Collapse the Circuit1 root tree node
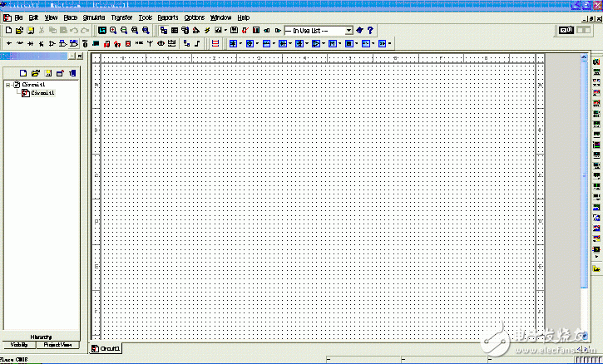Screen dimensions: 603x364 click(x=7, y=85)
